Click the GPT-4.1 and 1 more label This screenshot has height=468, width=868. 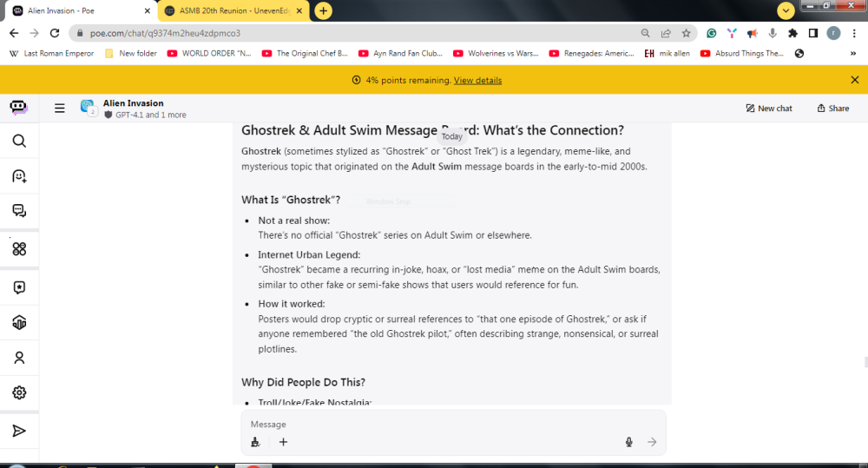coord(150,115)
